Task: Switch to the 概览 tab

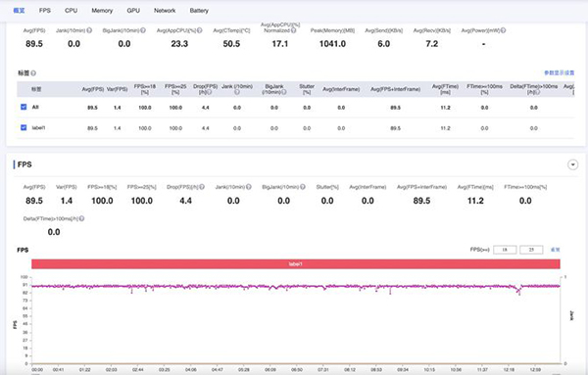Action: click(19, 11)
